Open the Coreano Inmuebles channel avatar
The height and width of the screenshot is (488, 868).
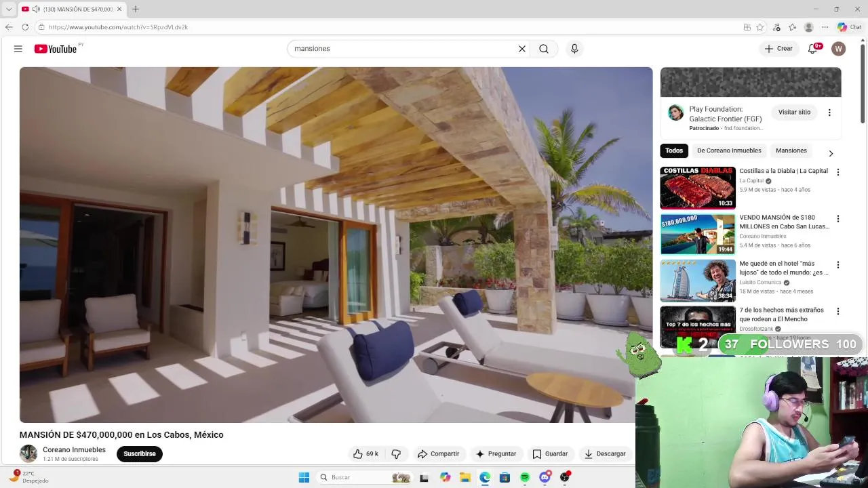(28, 453)
